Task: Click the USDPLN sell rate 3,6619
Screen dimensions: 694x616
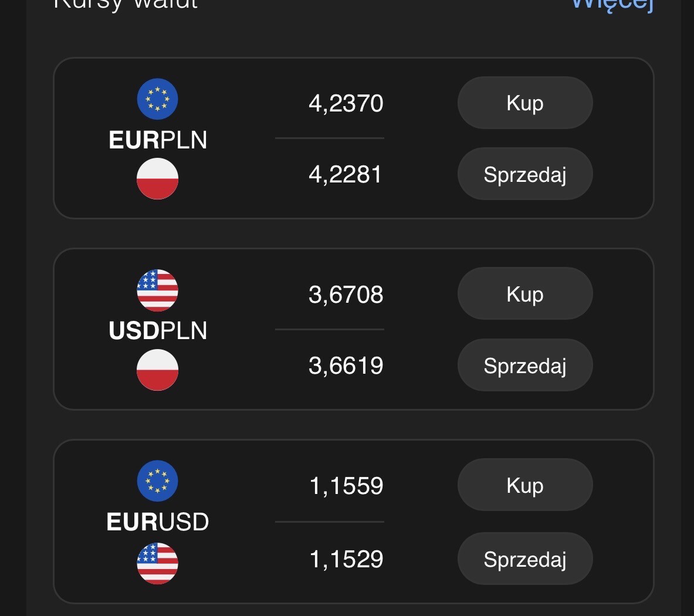Action: (346, 365)
